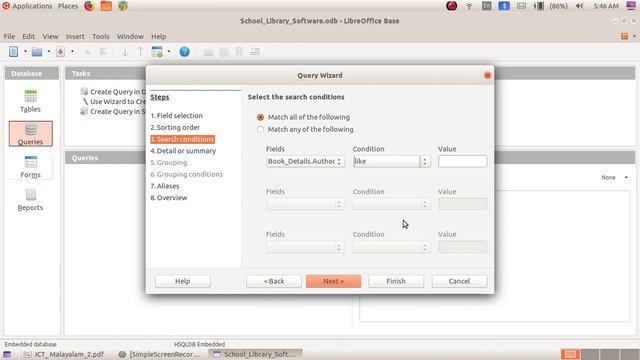Open the Reports section icon
The width and height of the screenshot is (640, 360).
pyautogui.click(x=30, y=200)
